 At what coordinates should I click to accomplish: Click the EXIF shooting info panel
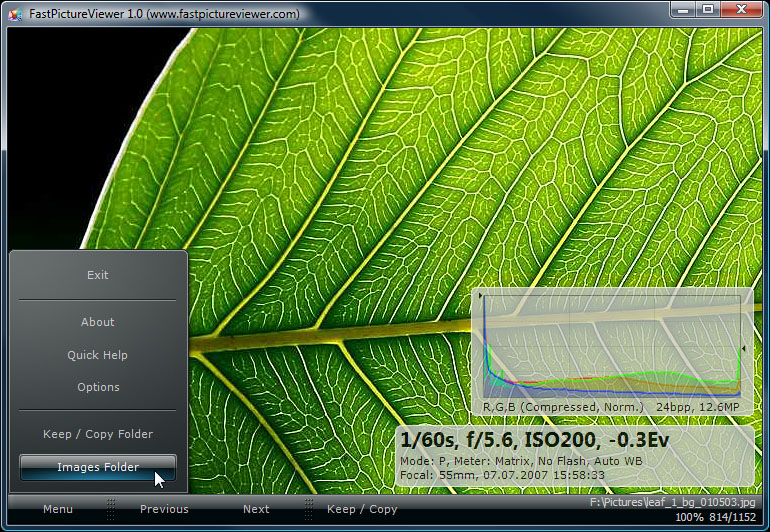point(575,456)
